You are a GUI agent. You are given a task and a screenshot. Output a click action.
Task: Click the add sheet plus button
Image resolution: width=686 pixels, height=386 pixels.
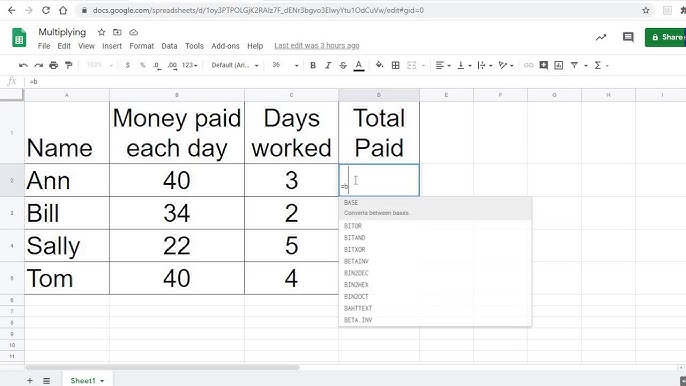30,380
